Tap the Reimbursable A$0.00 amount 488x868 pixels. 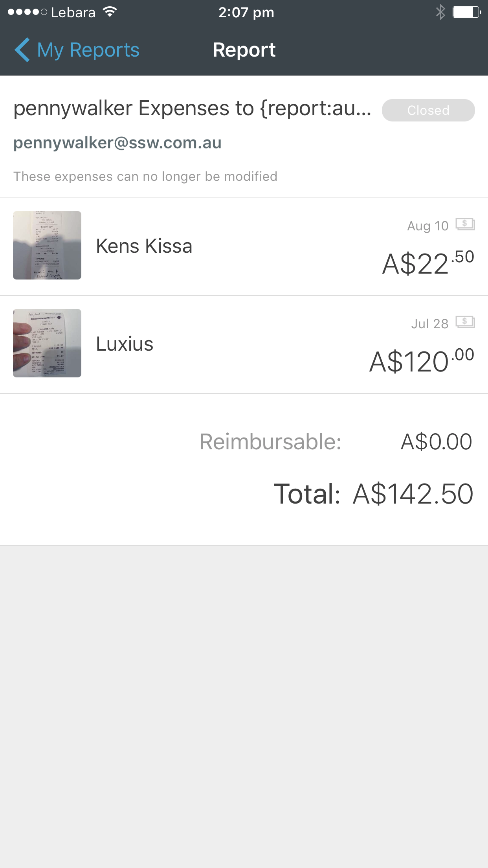click(x=436, y=441)
